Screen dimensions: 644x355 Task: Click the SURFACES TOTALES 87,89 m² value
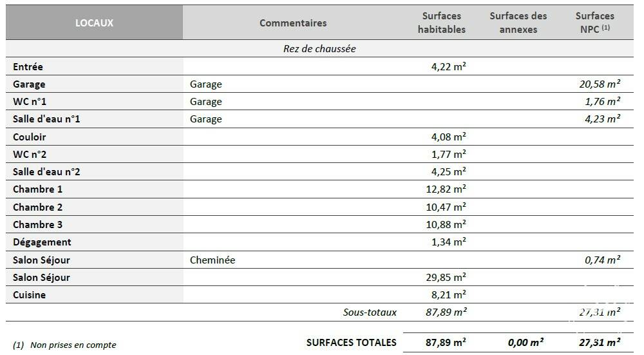coord(446,342)
